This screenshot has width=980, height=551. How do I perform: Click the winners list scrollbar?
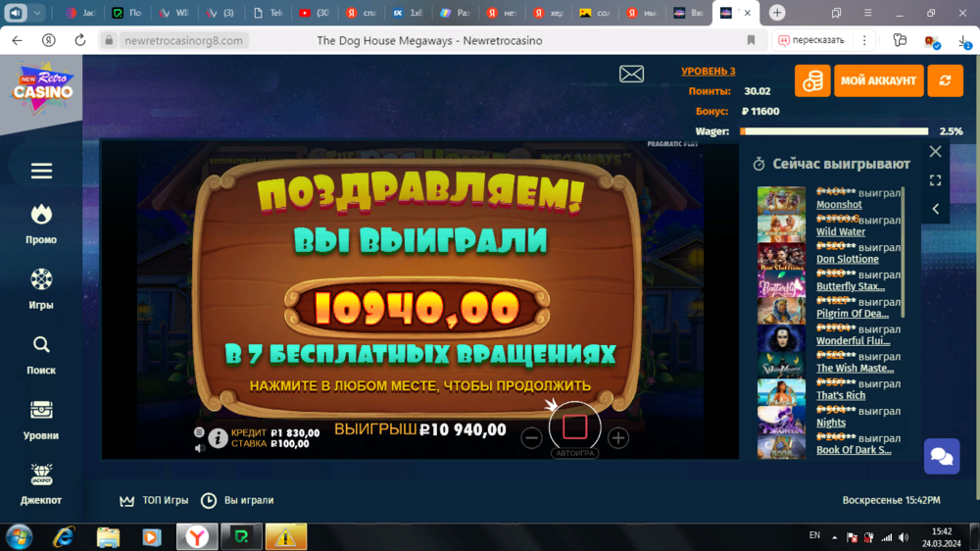tap(903, 250)
